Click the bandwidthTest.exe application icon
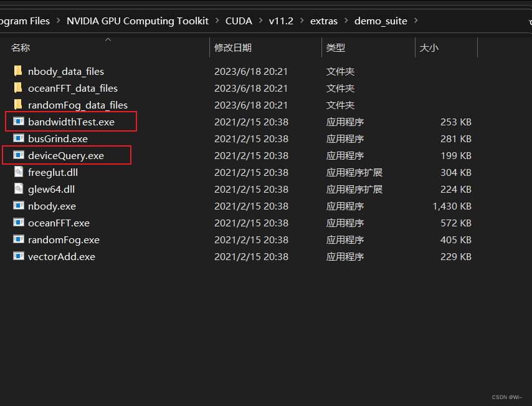Screen dimensions: 532x406 pyautogui.click(x=19, y=121)
